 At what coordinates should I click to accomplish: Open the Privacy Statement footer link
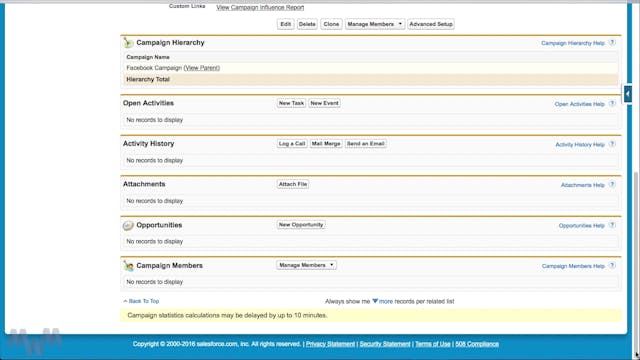(331, 344)
